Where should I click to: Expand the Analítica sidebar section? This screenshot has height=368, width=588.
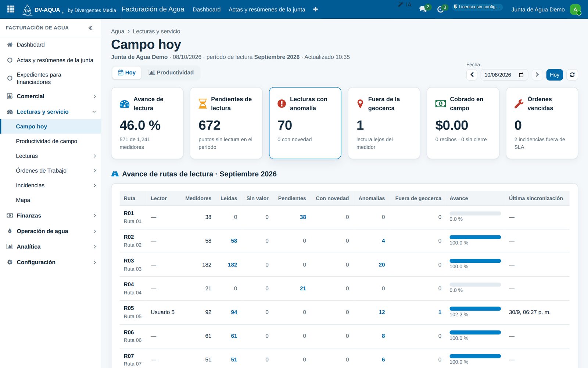[x=50, y=247]
